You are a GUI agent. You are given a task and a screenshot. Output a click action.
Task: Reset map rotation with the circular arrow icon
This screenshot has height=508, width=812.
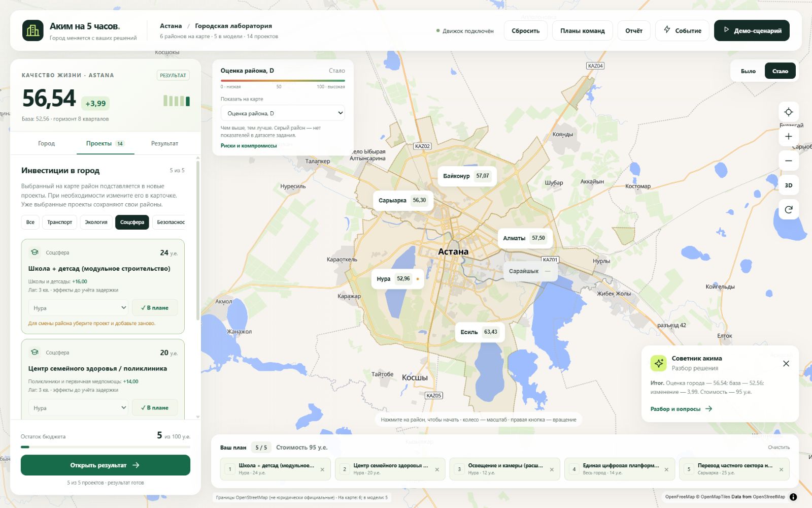pyautogui.click(x=789, y=210)
